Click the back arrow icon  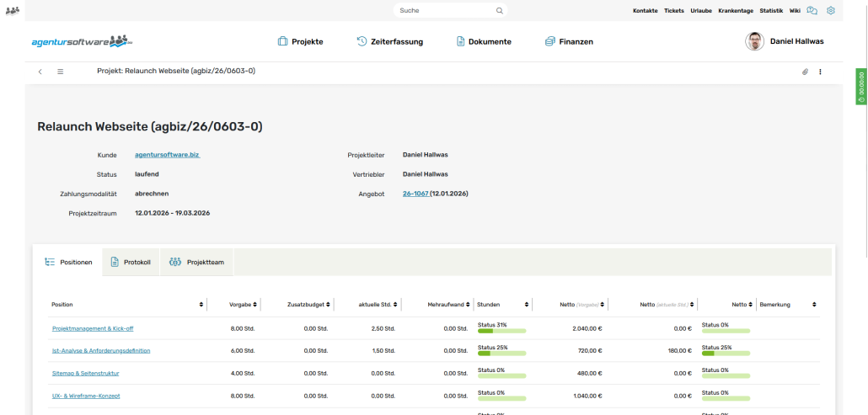tap(40, 72)
